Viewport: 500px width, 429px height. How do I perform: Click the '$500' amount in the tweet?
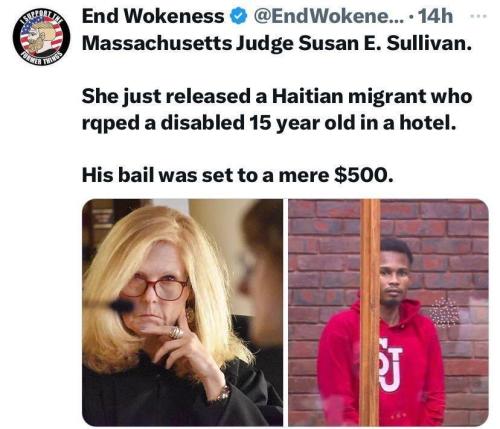coord(361,175)
